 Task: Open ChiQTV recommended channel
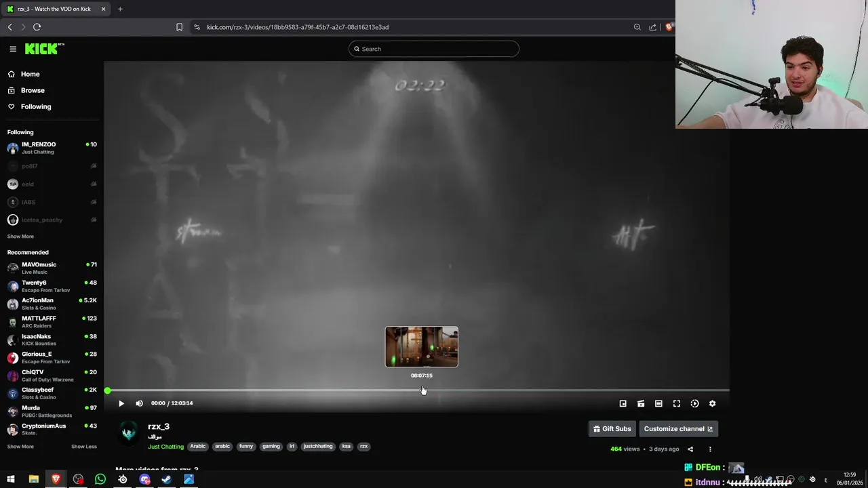point(52,375)
